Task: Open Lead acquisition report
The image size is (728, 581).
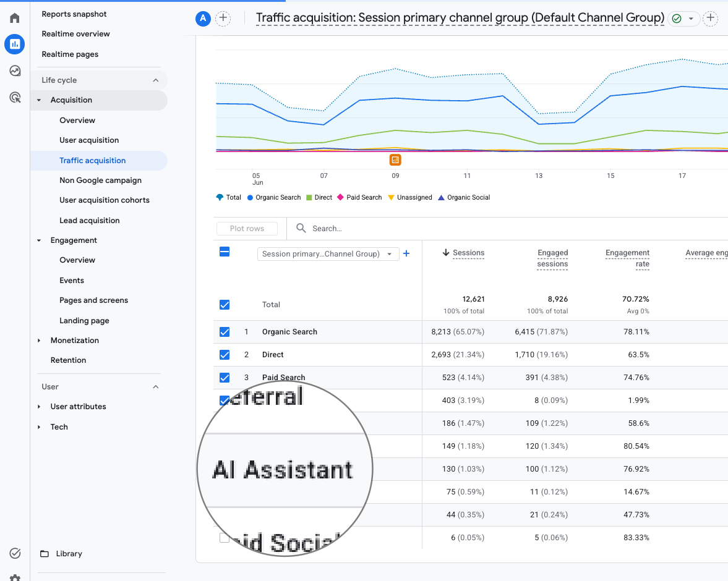Action: [x=89, y=221]
